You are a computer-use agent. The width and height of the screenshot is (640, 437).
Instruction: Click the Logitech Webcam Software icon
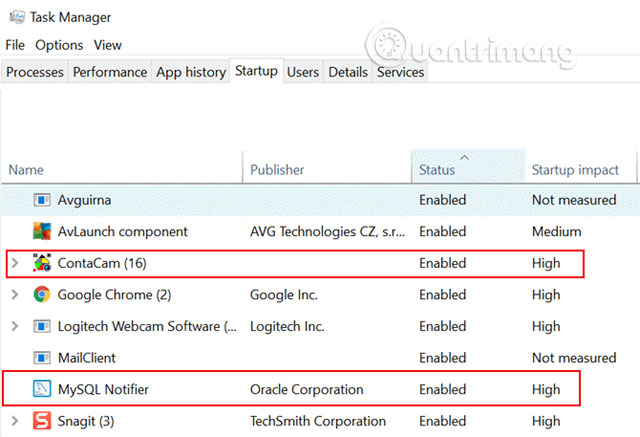(x=42, y=326)
